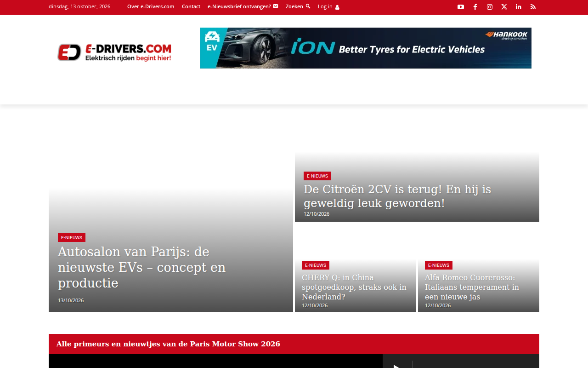The width and height of the screenshot is (588, 368).
Task: Open the RSS feed icon
Action: coord(533,7)
